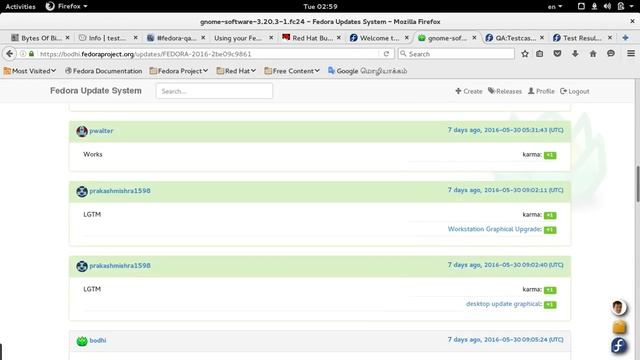Click Logout in the Bodhi navbar
640x360 pixels.
click(x=575, y=91)
